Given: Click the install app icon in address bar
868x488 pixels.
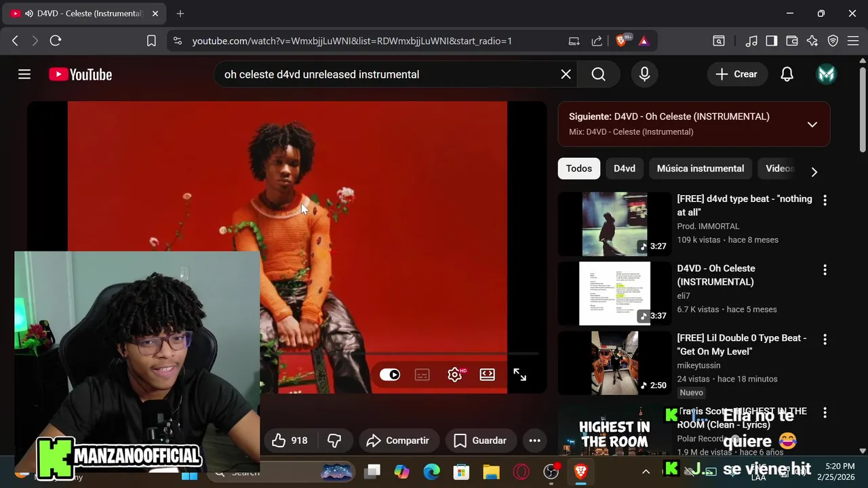Looking at the screenshot, I should (x=574, y=41).
